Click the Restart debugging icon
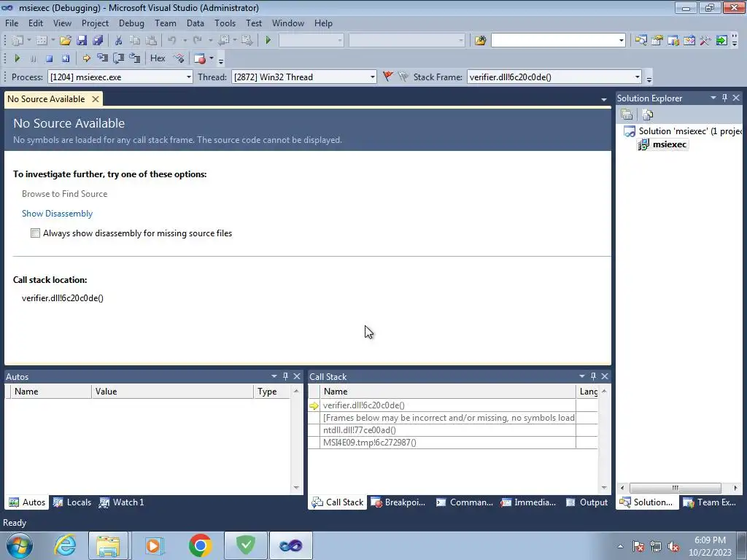This screenshot has height=560, width=747. (x=65, y=58)
